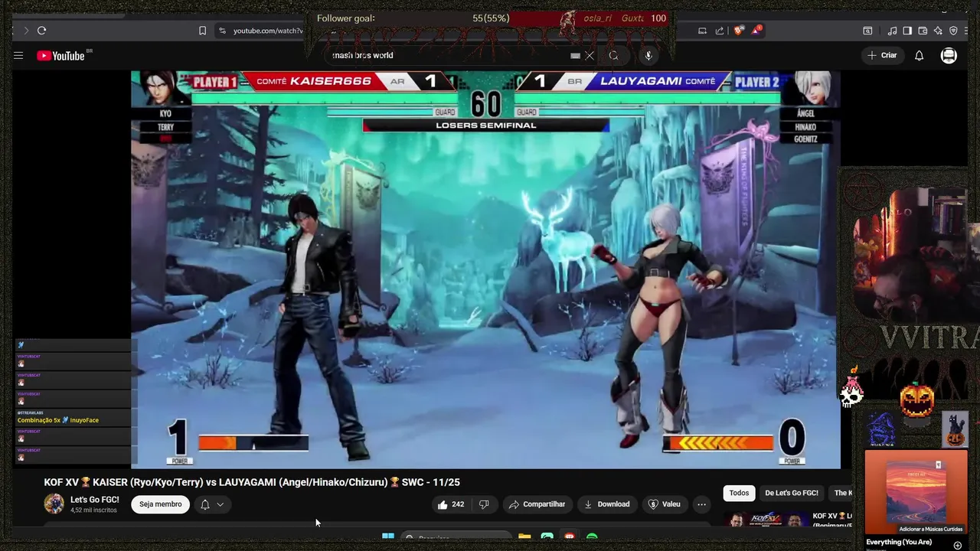Open the YouTube account avatar menu
The height and width of the screenshot is (551, 980).
tap(949, 55)
